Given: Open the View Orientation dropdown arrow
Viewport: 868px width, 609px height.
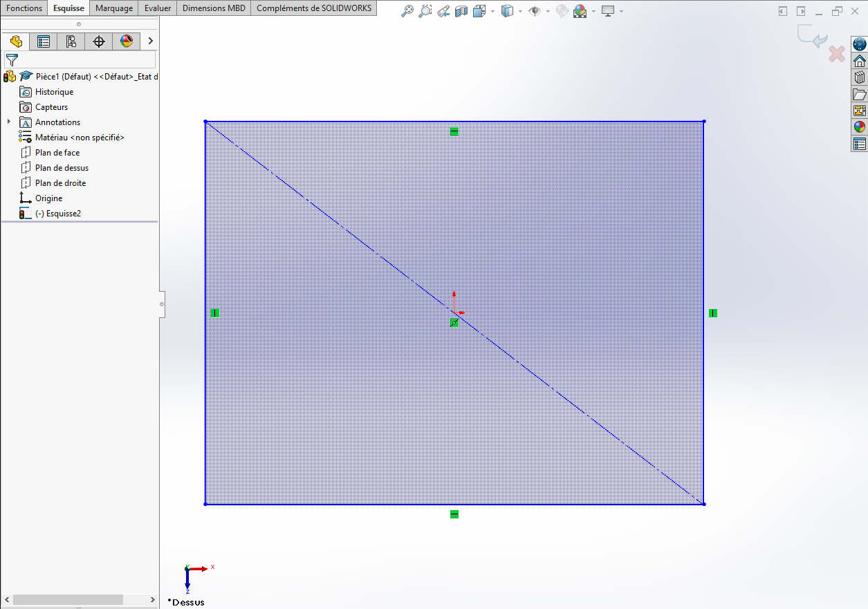Looking at the screenshot, I should [x=492, y=11].
